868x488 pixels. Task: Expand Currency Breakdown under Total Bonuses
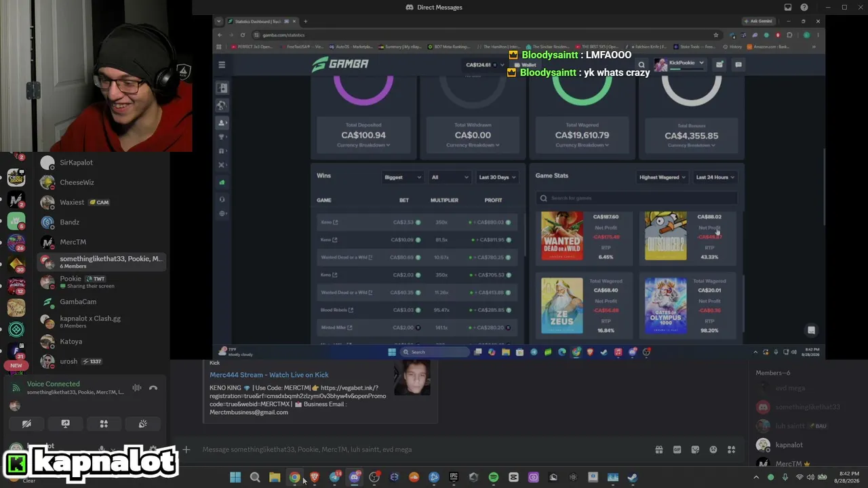[692, 145]
